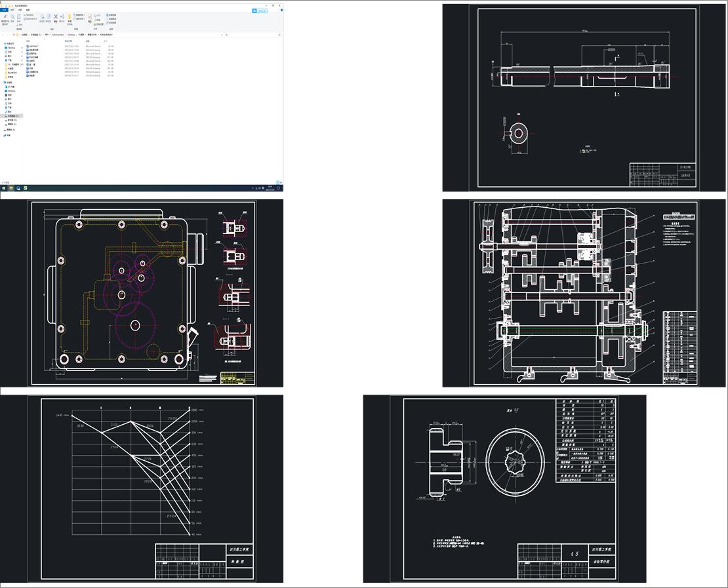Viewport: 728px width, 588px height.
Task: Select Desktop under Quick access
Action: [10, 48]
